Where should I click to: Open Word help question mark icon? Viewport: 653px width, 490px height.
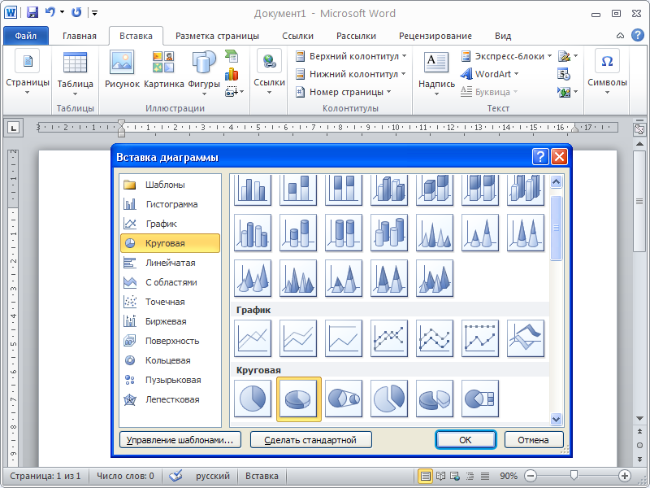tap(637, 35)
